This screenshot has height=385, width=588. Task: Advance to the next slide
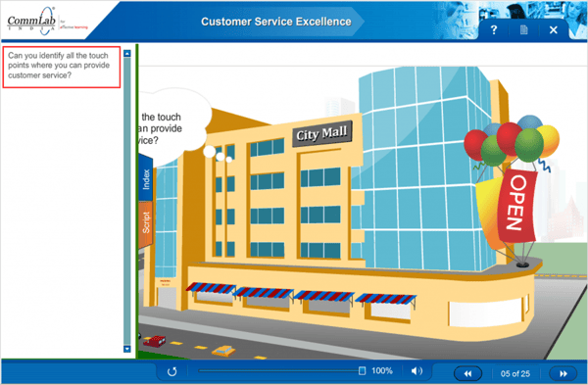[x=563, y=373]
